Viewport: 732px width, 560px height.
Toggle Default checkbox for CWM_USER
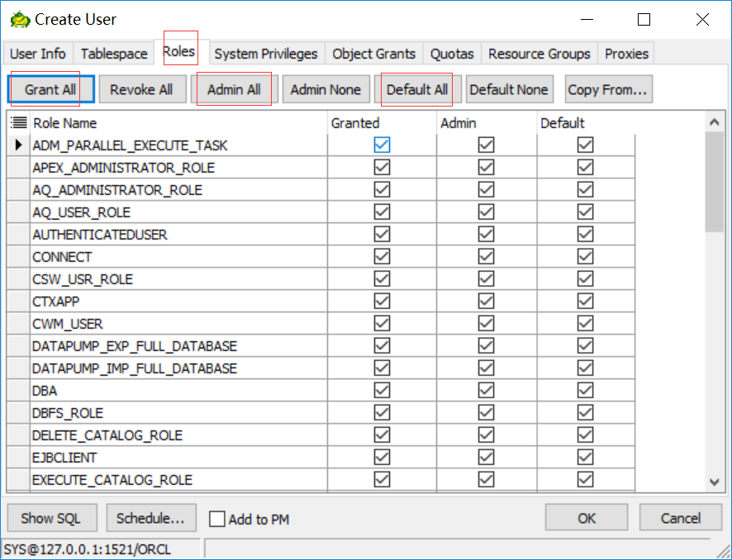pos(586,324)
